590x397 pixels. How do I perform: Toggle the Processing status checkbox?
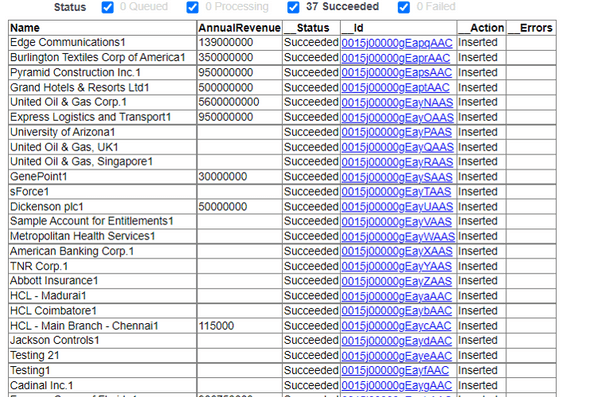coord(193,7)
